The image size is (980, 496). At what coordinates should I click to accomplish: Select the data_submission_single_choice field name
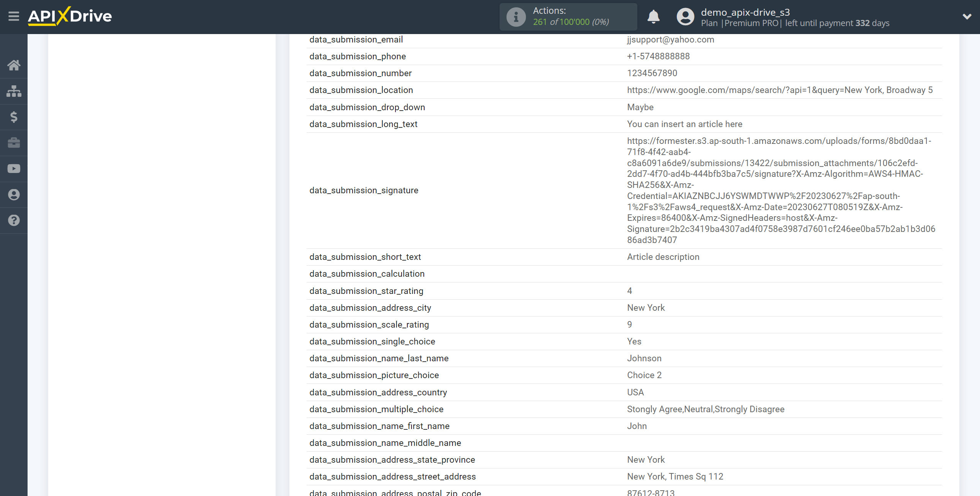(x=372, y=341)
